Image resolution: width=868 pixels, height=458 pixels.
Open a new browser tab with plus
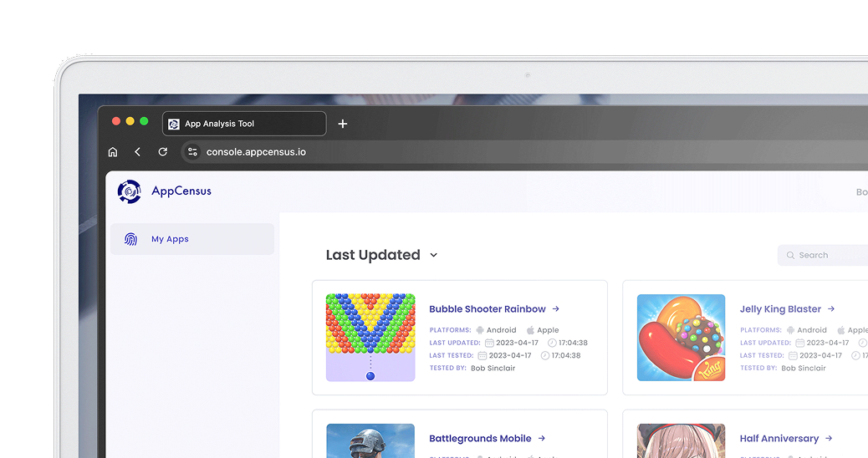tap(343, 124)
